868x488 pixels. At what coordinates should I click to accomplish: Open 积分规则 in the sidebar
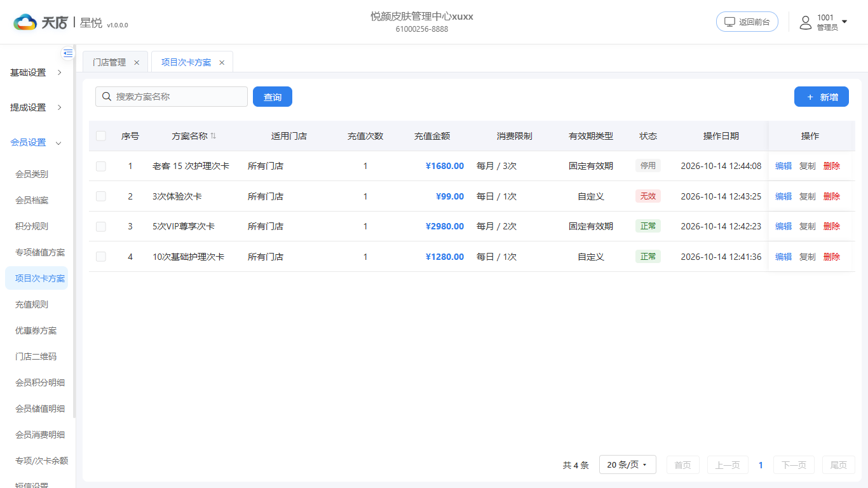click(32, 226)
